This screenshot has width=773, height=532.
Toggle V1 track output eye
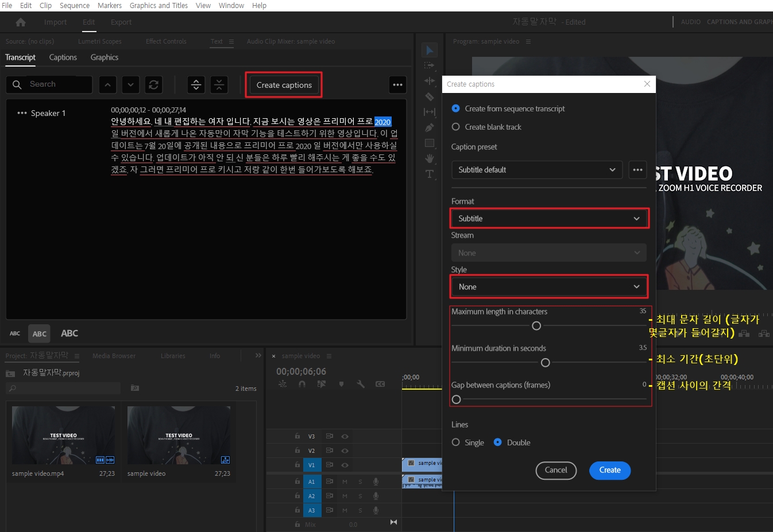(x=345, y=465)
